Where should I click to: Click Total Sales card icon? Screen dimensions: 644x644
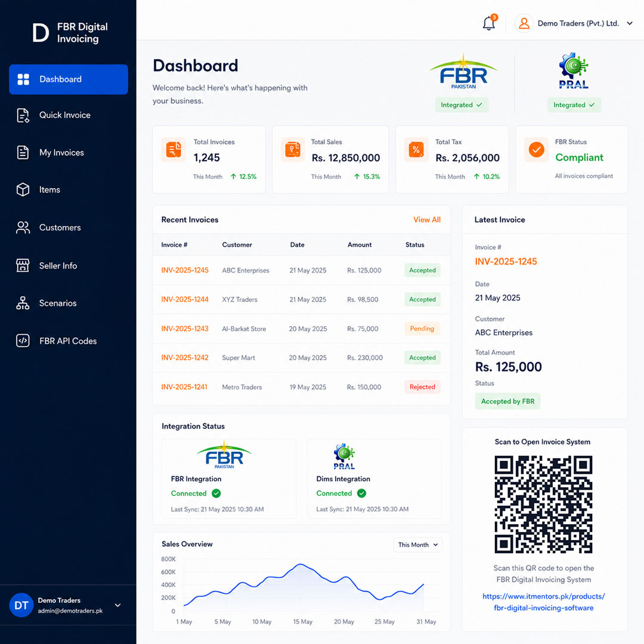tap(292, 150)
